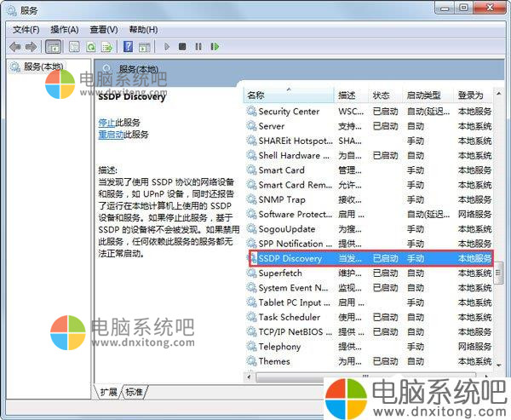This screenshot has width=511, height=420.
Task: Switch to the 扩展 tab
Action: [x=109, y=392]
